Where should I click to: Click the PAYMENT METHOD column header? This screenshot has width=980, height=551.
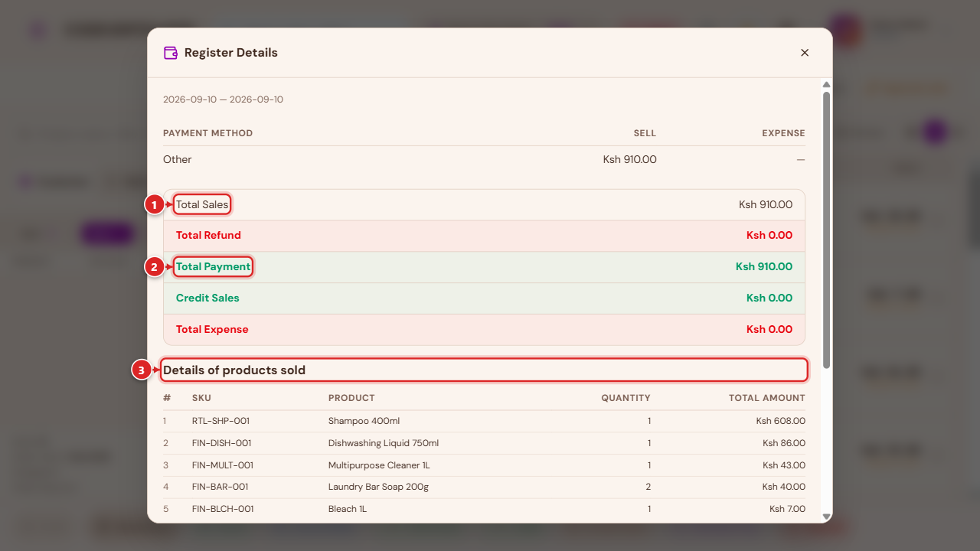[207, 133]
